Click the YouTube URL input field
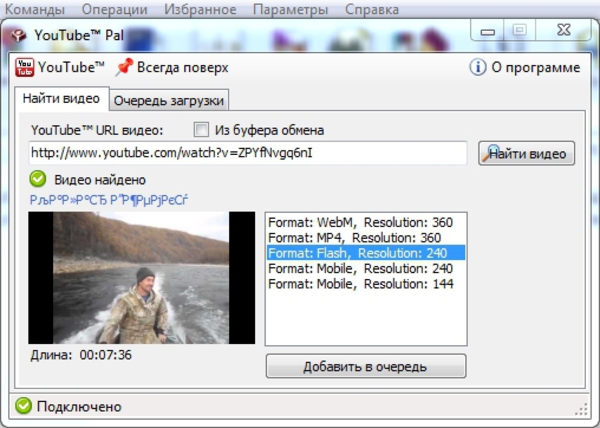The height and width of the screenshot is (428, 600). tap(248, 153)
